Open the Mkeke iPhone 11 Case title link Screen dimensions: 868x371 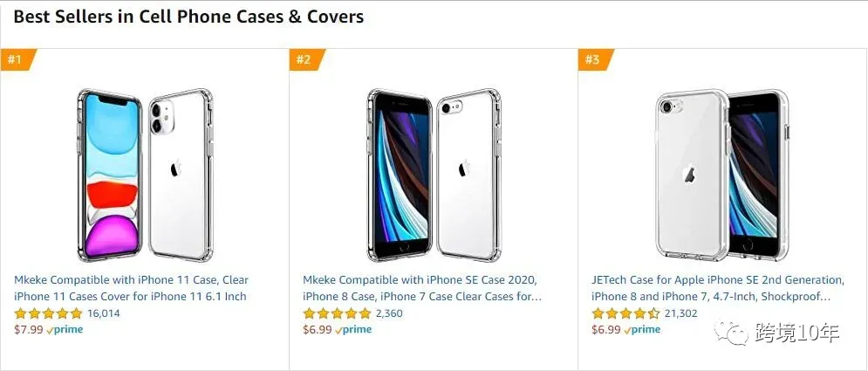131,288
